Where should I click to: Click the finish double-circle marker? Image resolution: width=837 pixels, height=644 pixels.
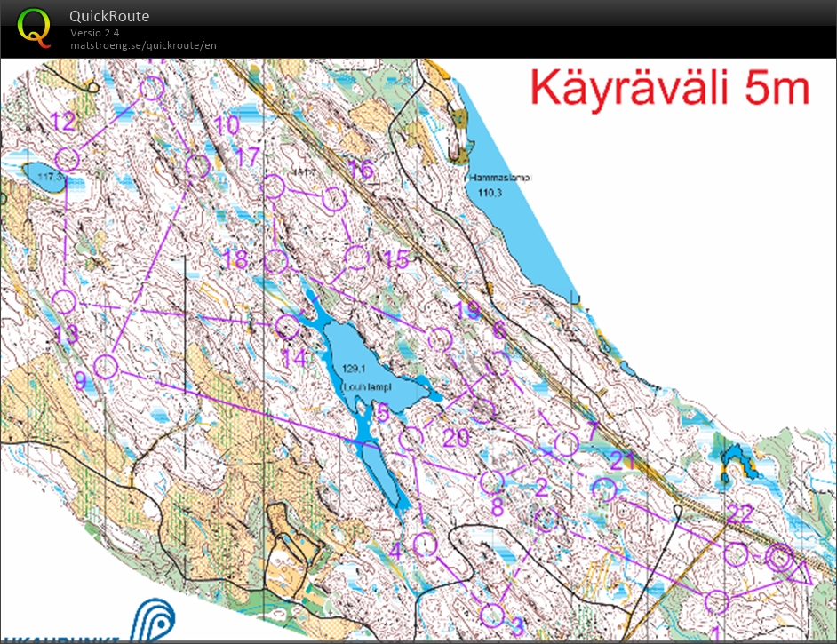779,558
